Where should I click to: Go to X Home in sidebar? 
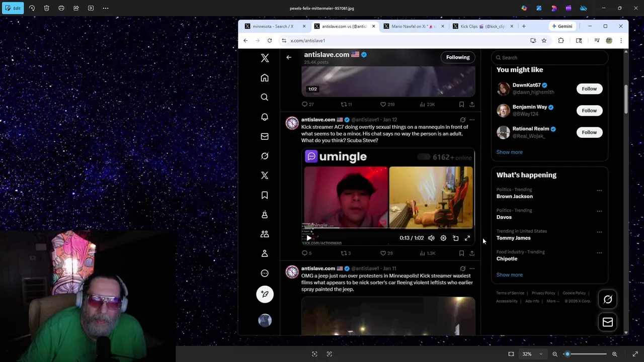265,78
